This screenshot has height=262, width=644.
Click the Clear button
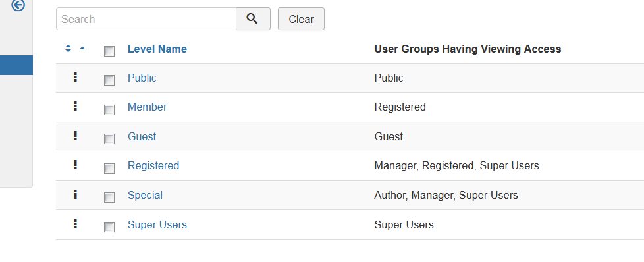301,19
